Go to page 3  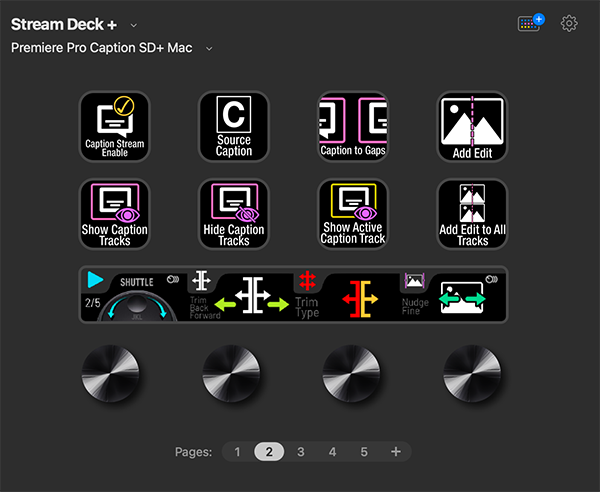(301, 452)
